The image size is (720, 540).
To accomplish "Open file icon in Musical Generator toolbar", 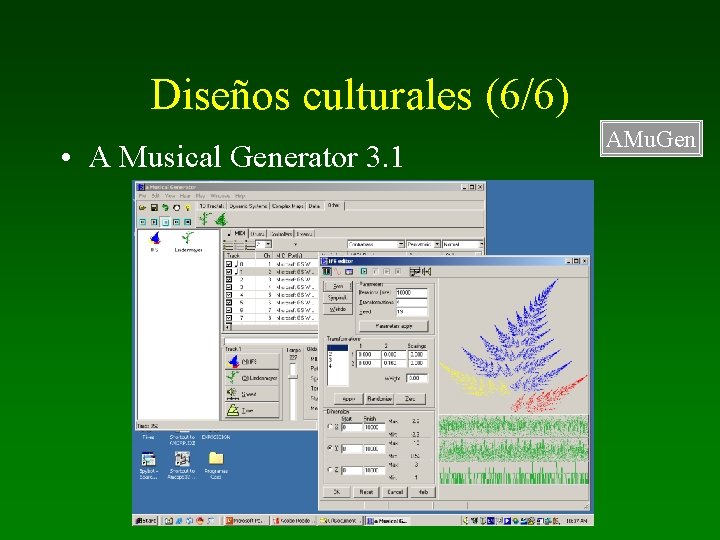I will (x=142, y=208).
